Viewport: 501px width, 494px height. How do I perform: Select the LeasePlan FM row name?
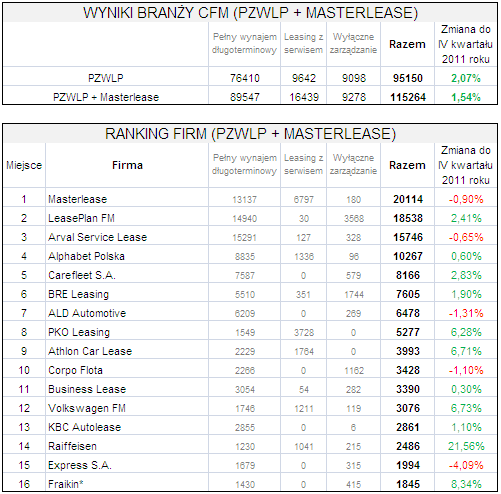point(81,218)
